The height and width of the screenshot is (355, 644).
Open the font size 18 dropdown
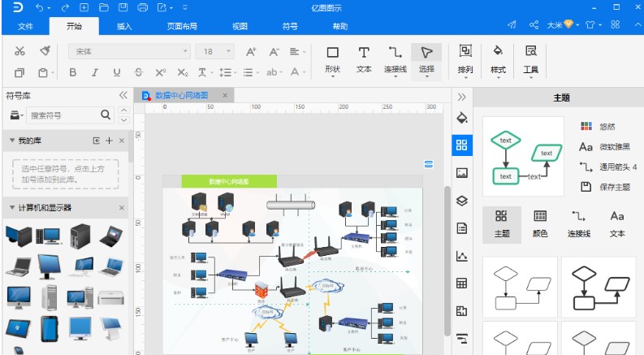tap(214, 51)
